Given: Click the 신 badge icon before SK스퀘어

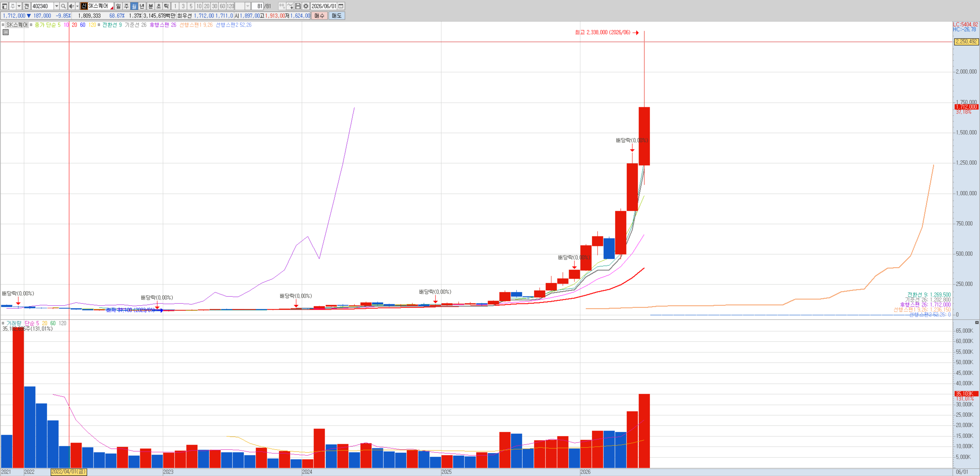Looking at the screenshot, I should [x=84, y=6].
